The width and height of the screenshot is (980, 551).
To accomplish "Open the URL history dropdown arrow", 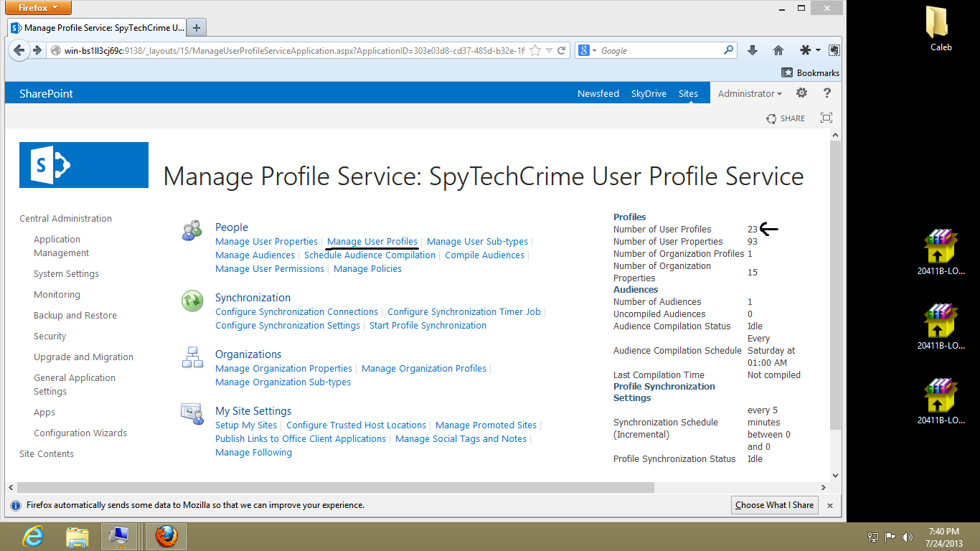I will click(549, 50).
